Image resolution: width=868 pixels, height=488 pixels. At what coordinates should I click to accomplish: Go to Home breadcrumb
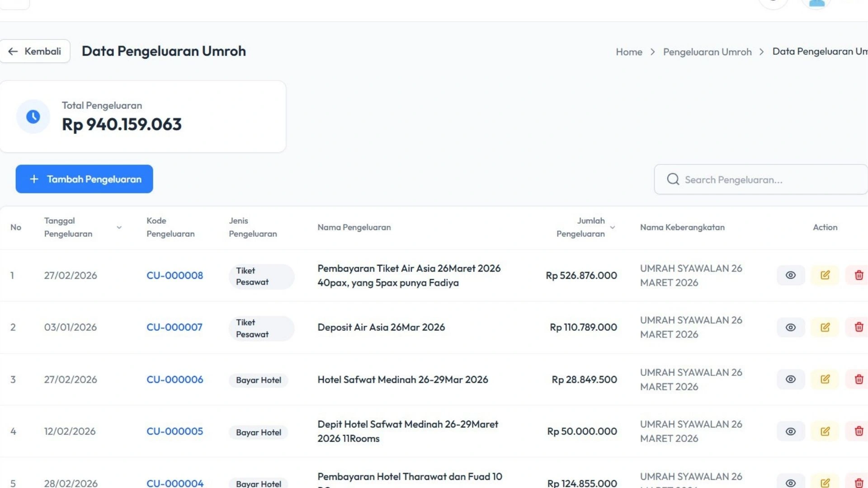[629, 52]
